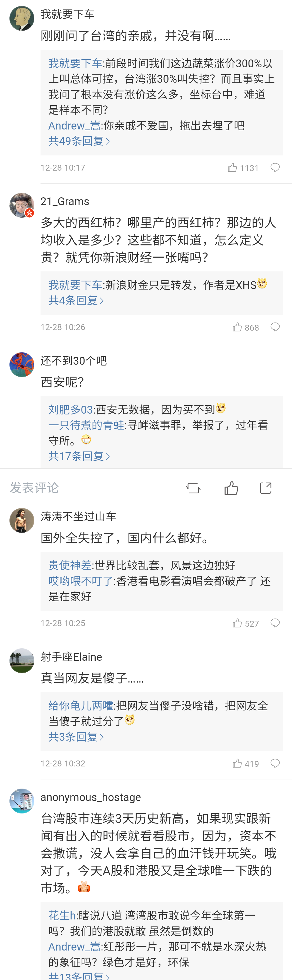Viewport: 292px width, 980px height.
Task: Open Andrew_嵩 profile link in first thread
Action: [74, 125]
